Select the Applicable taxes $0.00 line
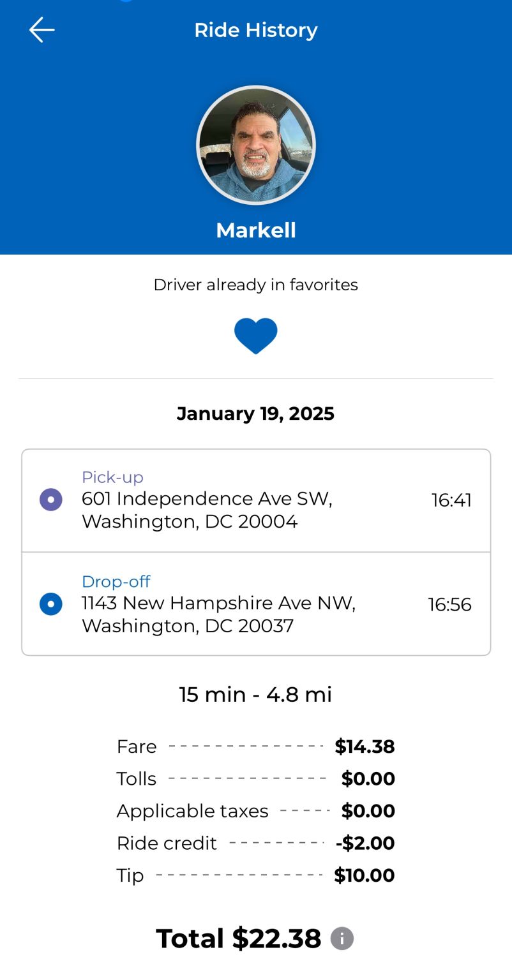The height and width of the screenshot is (980, 512). point(256,811)
